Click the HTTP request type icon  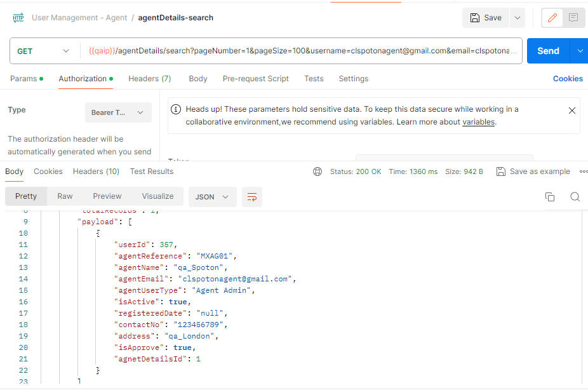pyautogui.click(x=18, y=18)
